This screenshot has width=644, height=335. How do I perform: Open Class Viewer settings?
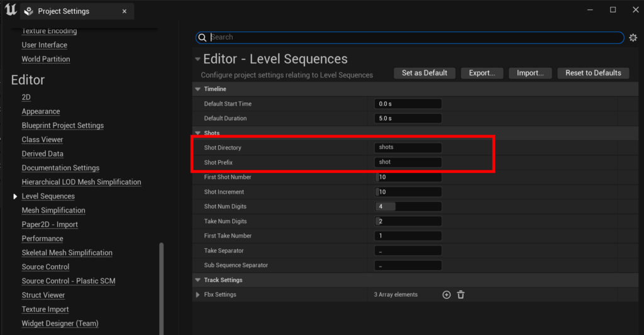[x=42, y=140]
